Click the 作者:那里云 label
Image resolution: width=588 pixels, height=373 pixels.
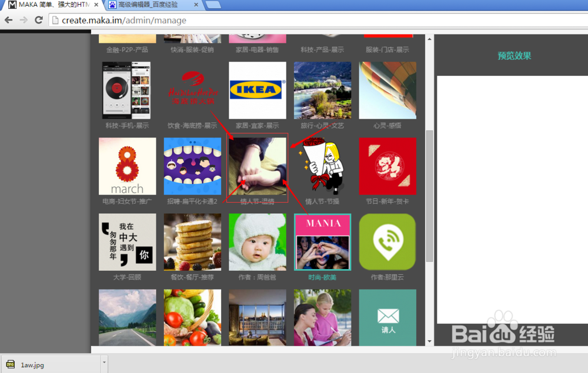point(387,277)
